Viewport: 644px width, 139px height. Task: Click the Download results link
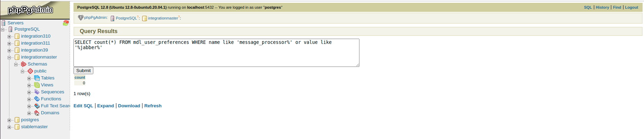tap(129, 106)
